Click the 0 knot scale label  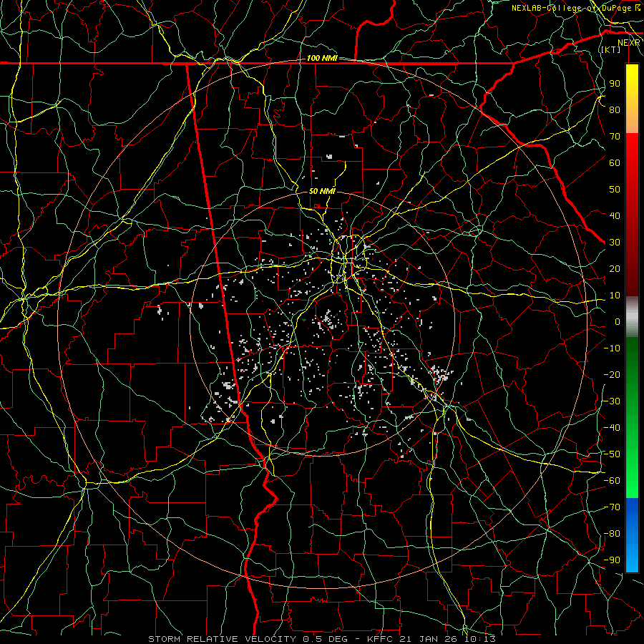point(618,322)
